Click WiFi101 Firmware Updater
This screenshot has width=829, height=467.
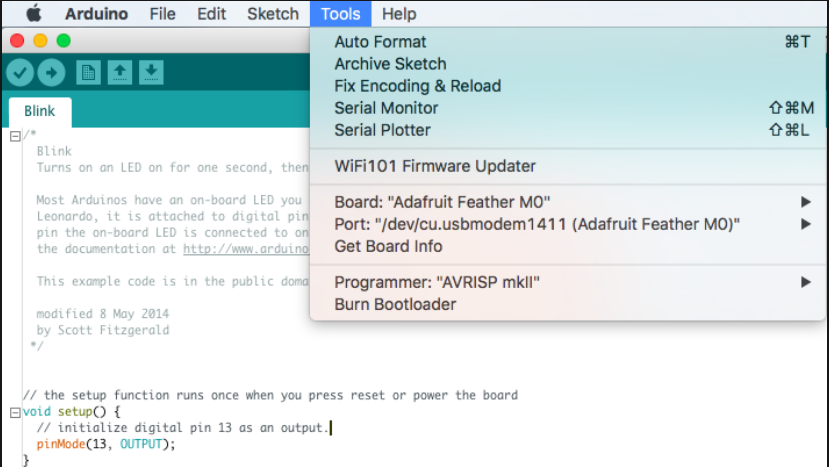point(435,166)
